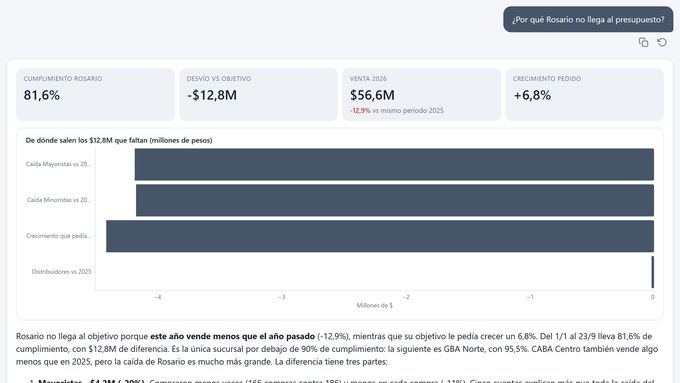This screenshot has height=383, width=680.
Task: Click the -2 tick on the x-axis
Action: click(406, 297)
